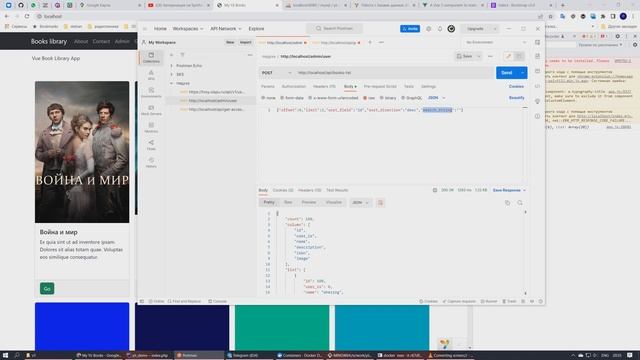Image resolution: width=640 pixels, height=360 pixels.
Task: Open a new request tab with plus
Action: coord(370,42)
